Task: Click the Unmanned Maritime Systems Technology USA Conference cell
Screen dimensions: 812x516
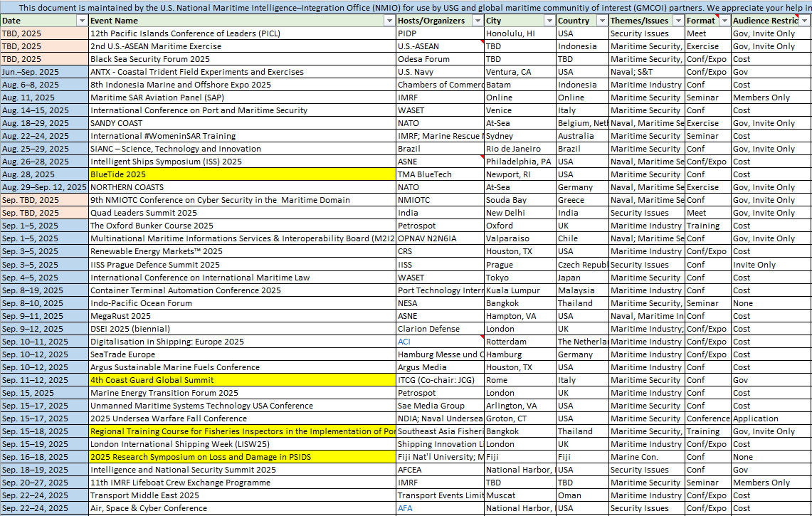Action: [243, 406]
